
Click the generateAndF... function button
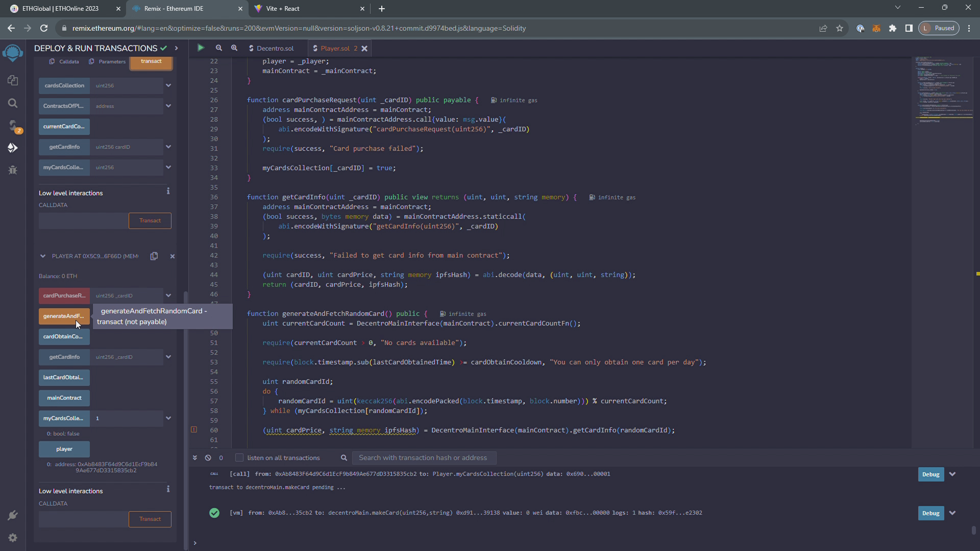pos(64,316)
